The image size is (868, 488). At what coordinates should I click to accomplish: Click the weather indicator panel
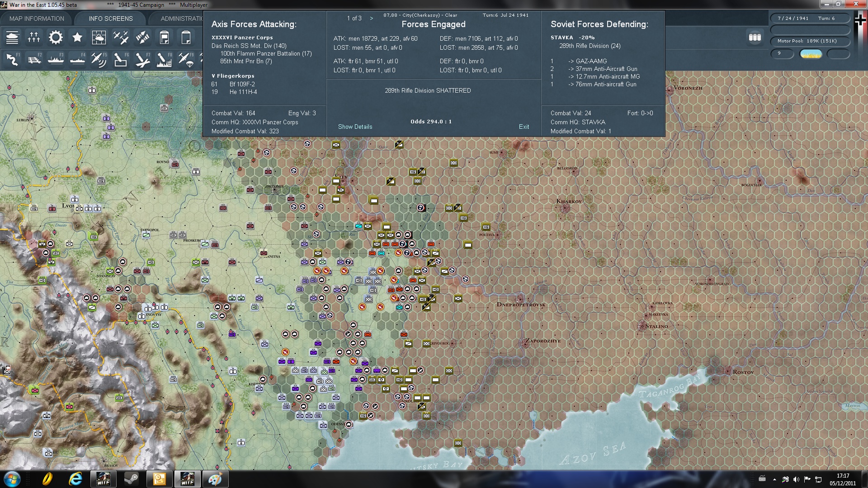click(811, 54)
